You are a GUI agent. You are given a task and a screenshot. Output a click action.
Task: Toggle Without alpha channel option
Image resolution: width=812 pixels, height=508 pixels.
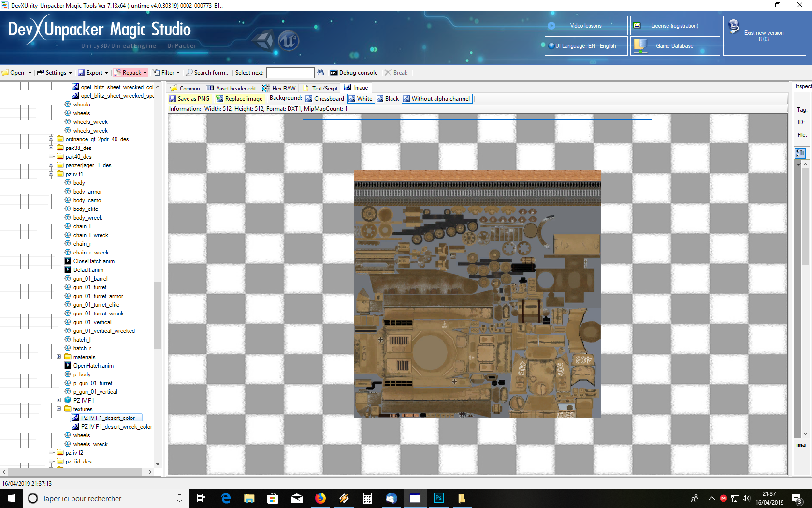coord(436,99)
